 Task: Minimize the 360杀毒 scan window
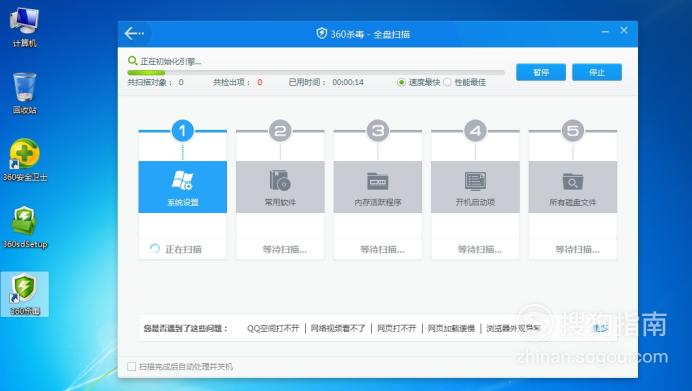[605, 31]
